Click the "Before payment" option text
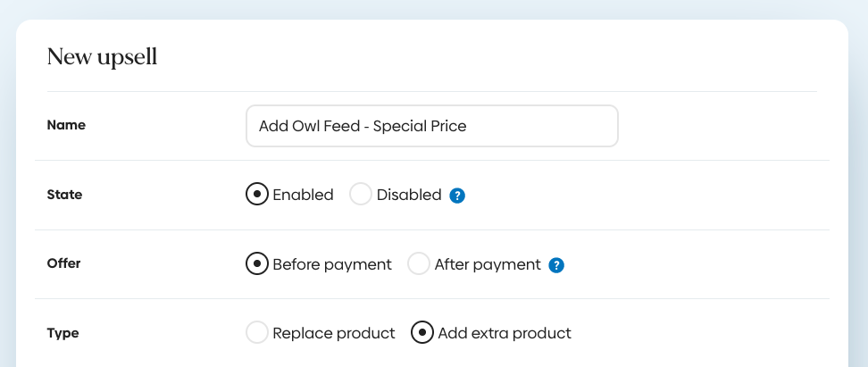This screenshot has height=367, width=868. [332, 264]
